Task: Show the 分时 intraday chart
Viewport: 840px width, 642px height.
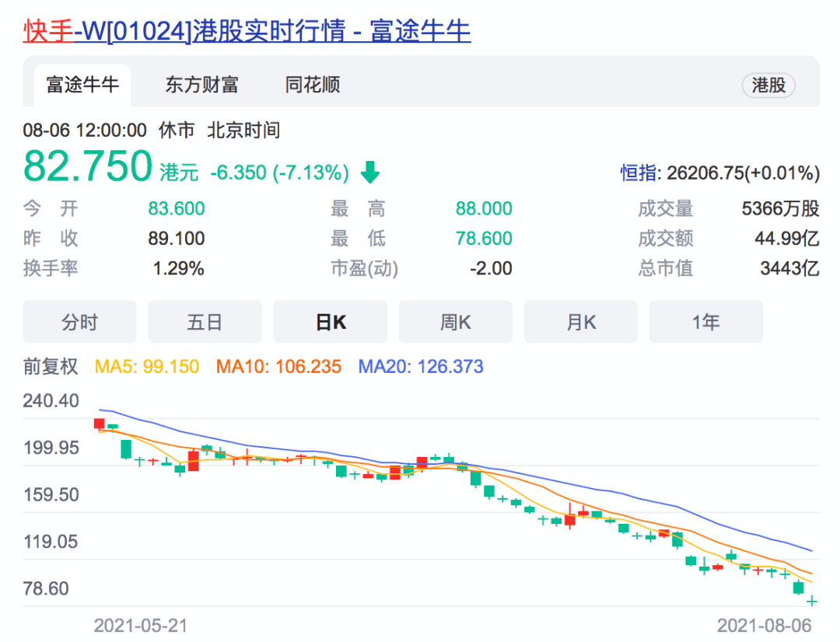Action: click(x=79, y=322)
